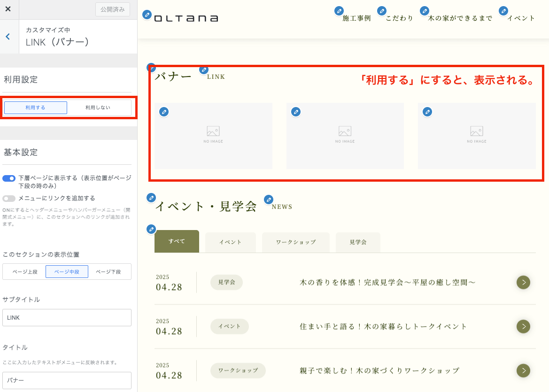Select ページ上段 display position
The image size is (549, 392).
click(x=24, y=272)
